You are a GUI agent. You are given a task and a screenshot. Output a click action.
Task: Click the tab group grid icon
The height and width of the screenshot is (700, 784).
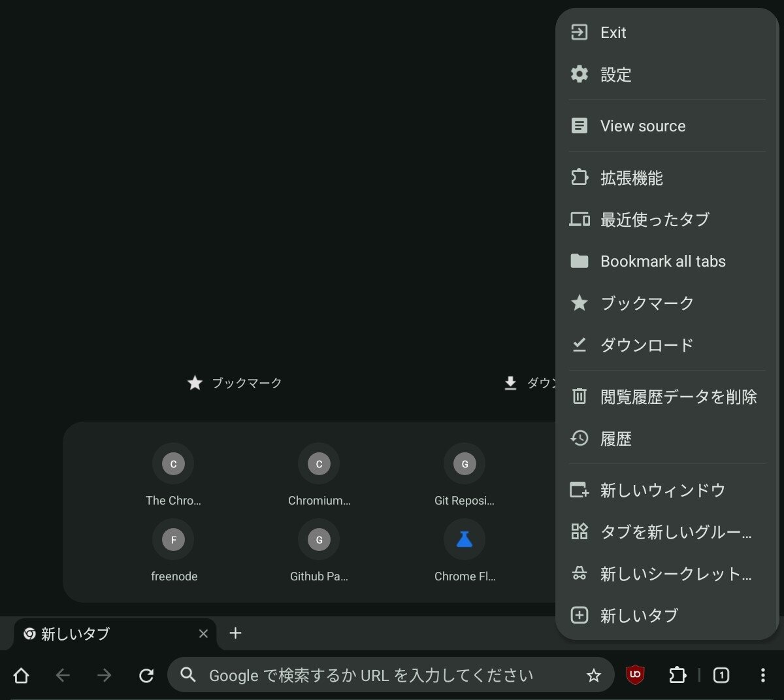pyautogui.click(x=580, y=531)
